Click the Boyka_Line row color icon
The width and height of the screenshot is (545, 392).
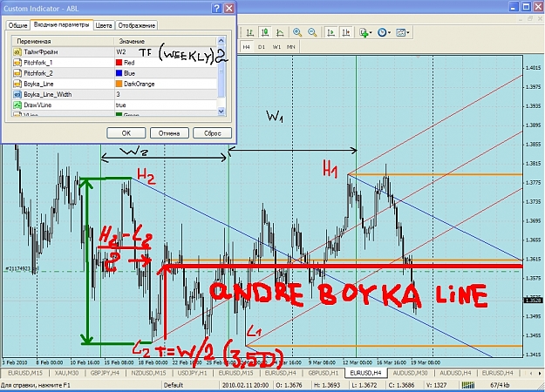[x=17, y=84]
